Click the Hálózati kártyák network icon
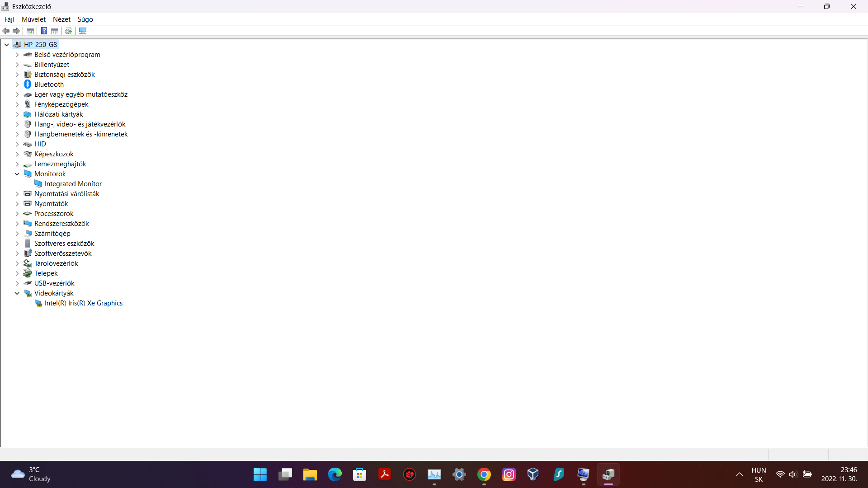This screenshot has height=488, width=868. pos(28,114)
